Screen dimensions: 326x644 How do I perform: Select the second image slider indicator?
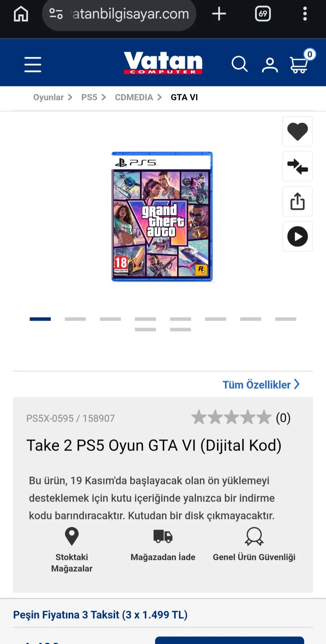point(75,319)
